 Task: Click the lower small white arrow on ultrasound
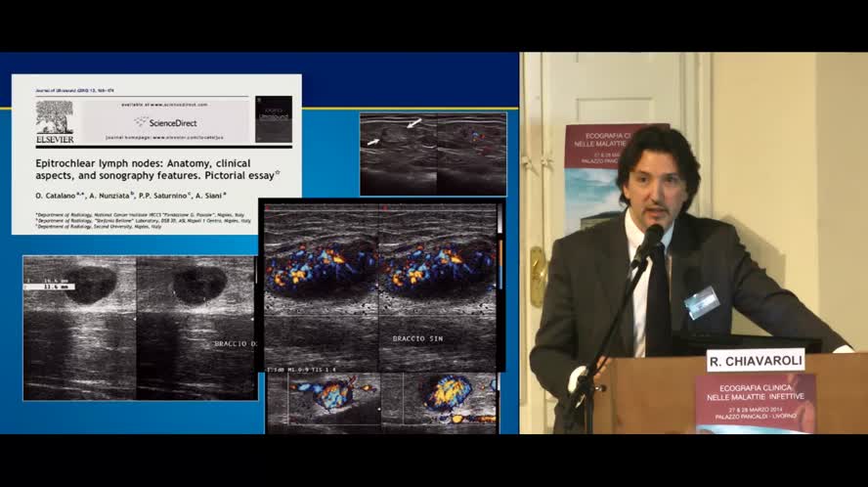pyautogui.click(x=373, y=143)
